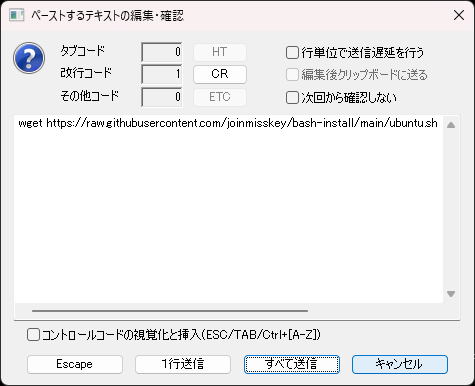
Task: Click the タブコード count field
Action: (x=162, y=52)
